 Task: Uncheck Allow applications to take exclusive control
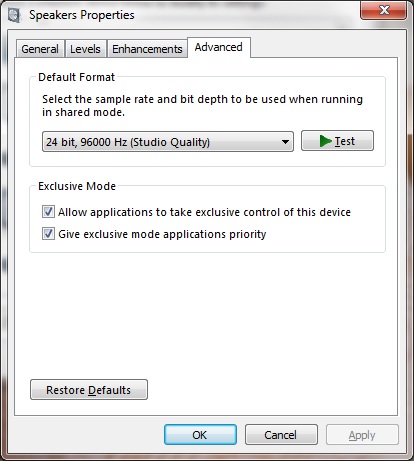tap(48, 212)
